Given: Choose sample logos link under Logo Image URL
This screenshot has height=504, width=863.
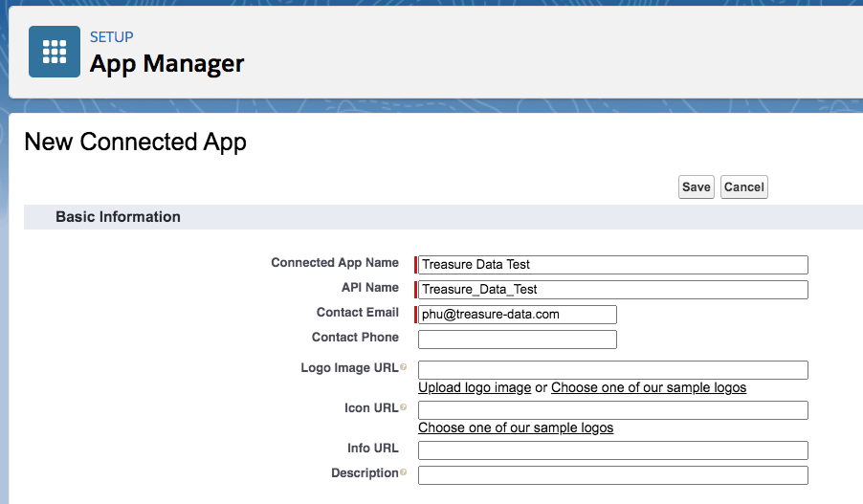Looking at the screenshot, I should 648,387.
